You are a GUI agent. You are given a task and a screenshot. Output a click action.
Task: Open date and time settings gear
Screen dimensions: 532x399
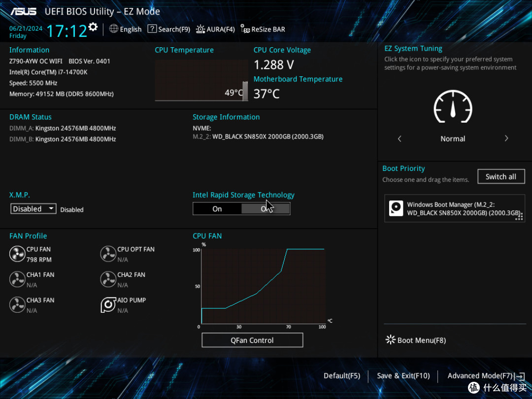(93, 27)
